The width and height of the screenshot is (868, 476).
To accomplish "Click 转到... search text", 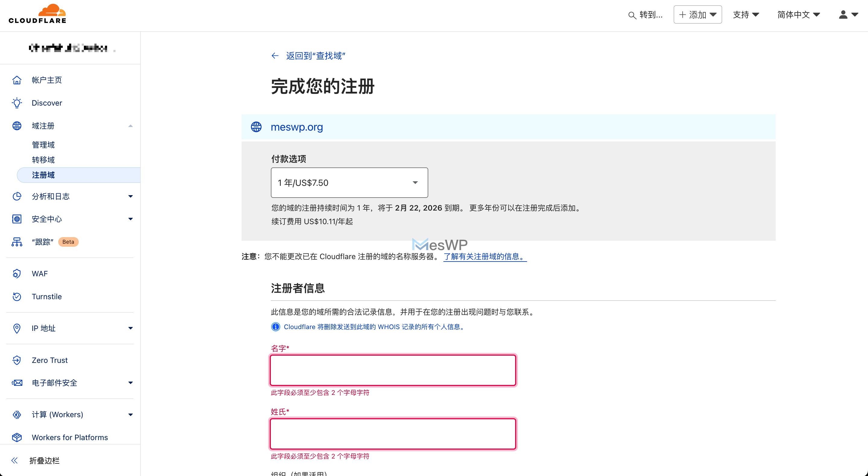I will tap(651, 15).
